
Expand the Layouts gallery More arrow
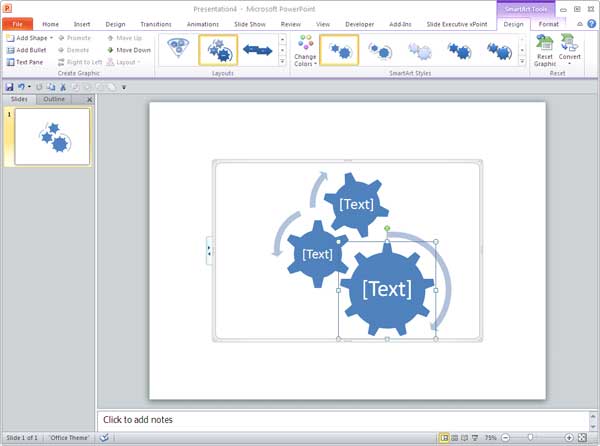(x=282, y=61)
